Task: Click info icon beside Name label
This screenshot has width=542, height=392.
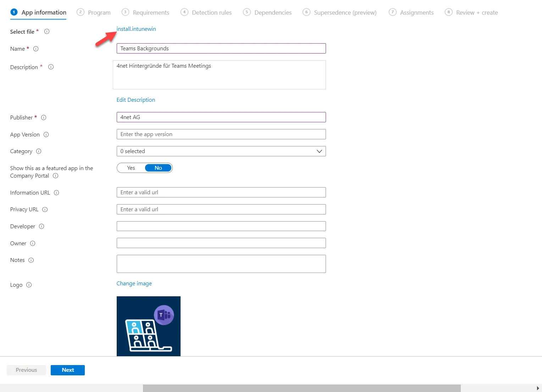Action: point(36,49)
